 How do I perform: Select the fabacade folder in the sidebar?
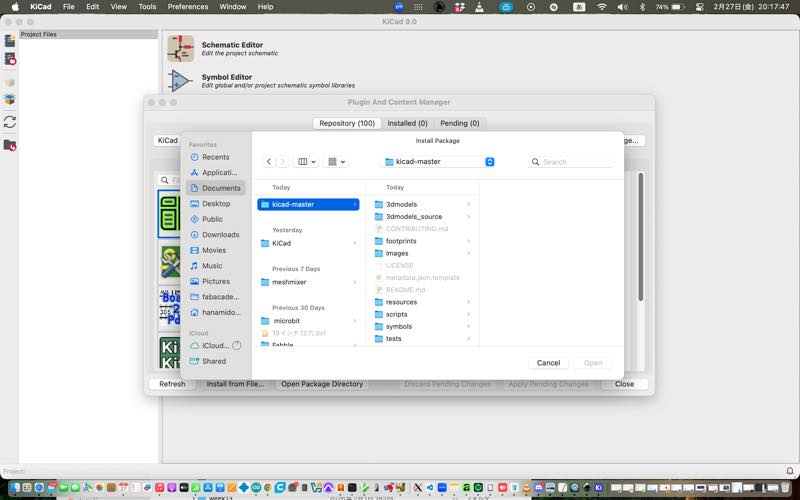[215, 296]
